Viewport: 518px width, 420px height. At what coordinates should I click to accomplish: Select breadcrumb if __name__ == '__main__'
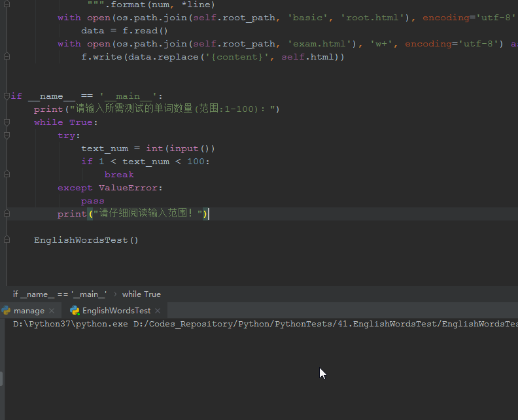coord(60,294)
